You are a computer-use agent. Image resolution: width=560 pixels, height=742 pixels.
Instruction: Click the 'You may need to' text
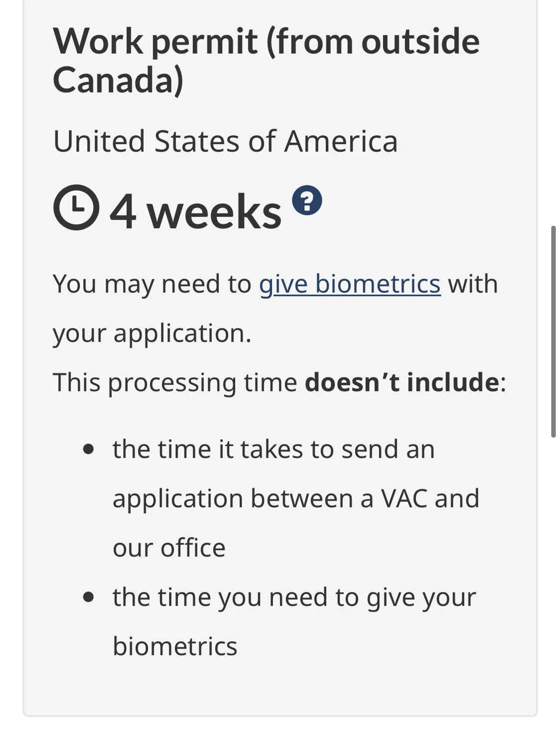click(152, 284)
